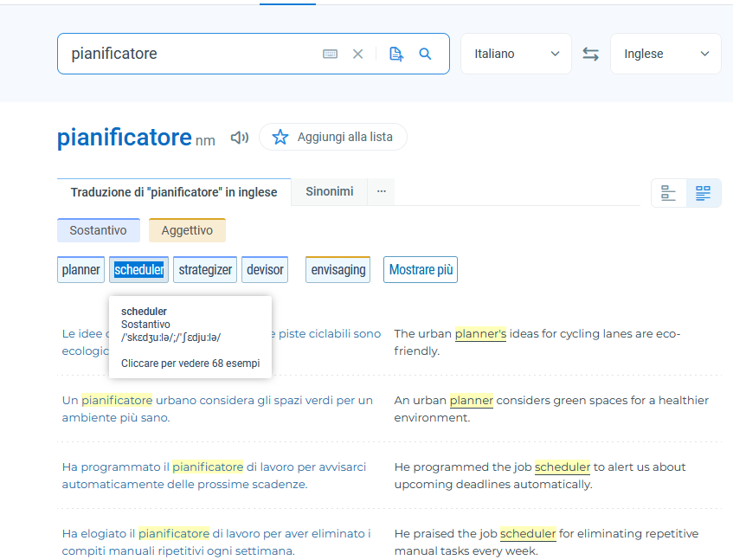Viewport: 733px width, 560px height.
Task: Select the Traduzione di pianificatore tab
Action: [x=174, y=192]
